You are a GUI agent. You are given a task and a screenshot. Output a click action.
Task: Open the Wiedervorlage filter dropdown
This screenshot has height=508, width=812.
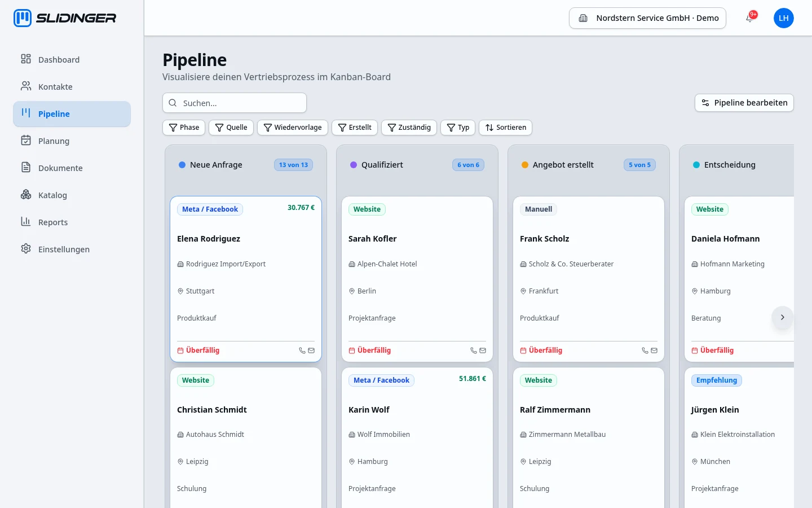293,128
